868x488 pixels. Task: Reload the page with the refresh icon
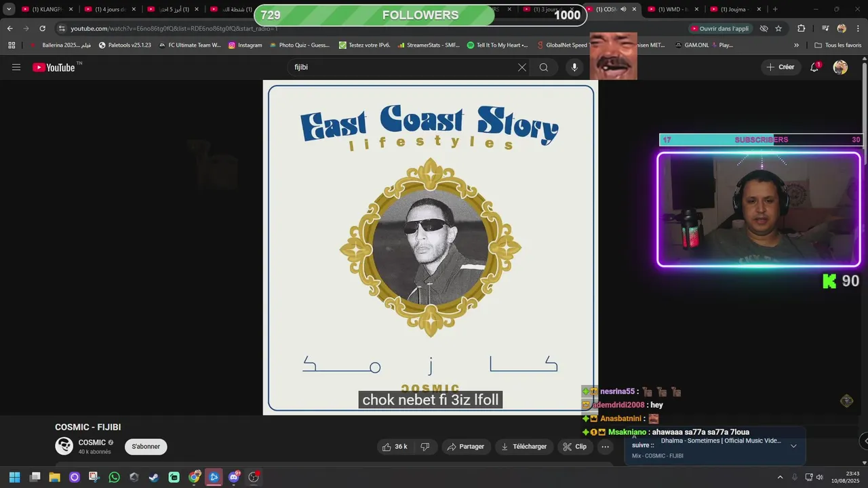[x=42, y=28]
